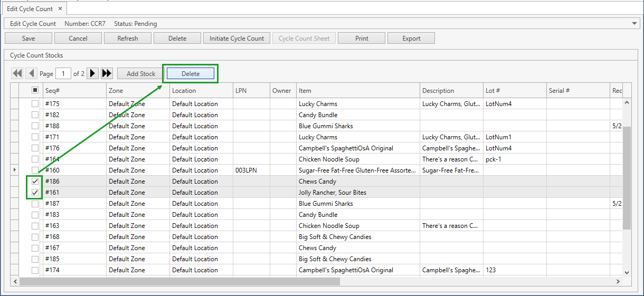Expand the header panel dropdown arrow

(634, 24)
